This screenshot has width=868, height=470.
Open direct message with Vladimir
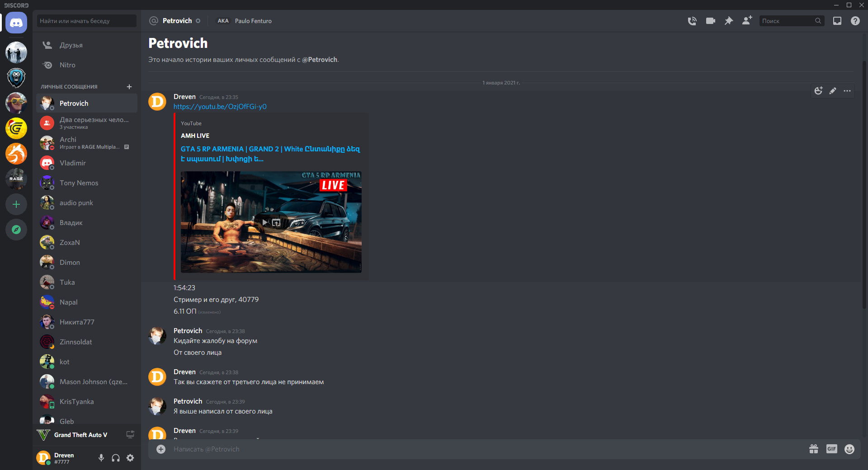tap(87, 163)
